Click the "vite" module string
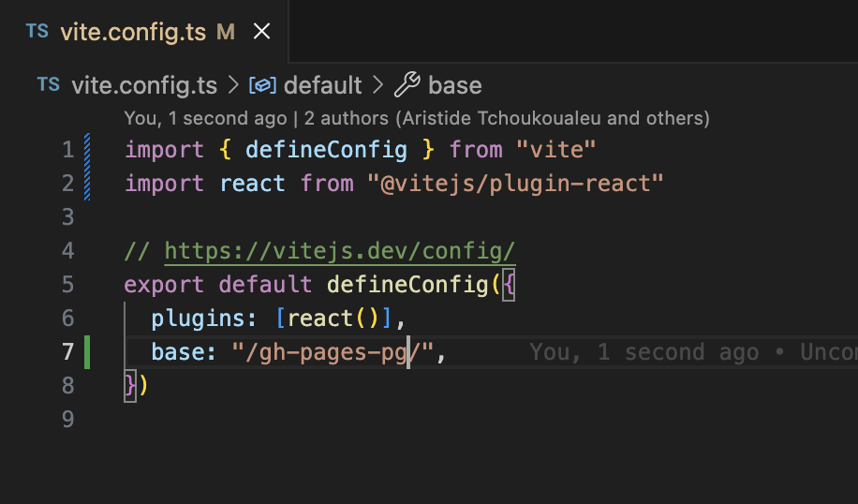Image resolution: width=858 pixels, height=504 pixels. (x=556, y=150)
